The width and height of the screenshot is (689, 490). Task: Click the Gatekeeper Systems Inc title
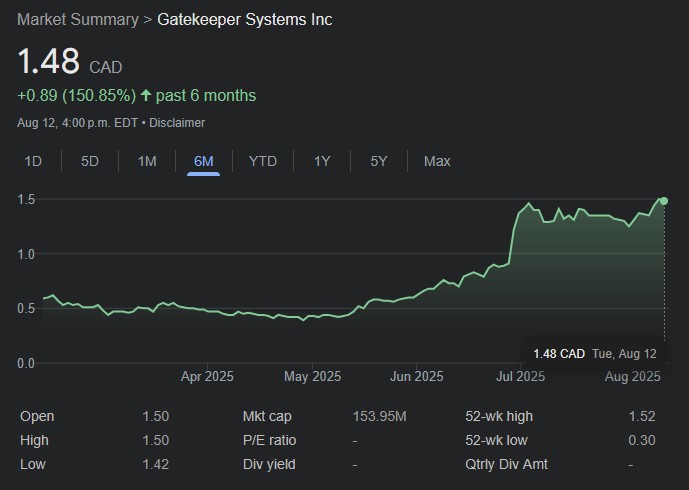coord(245,20)
